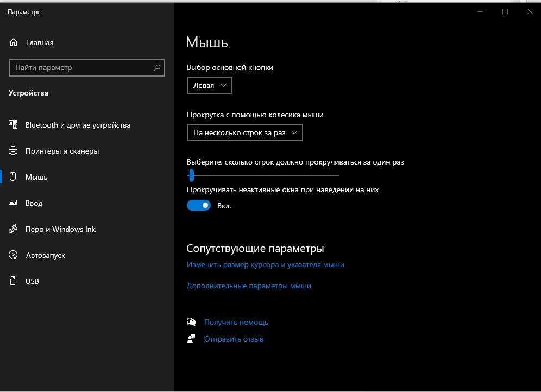Screen dimensions: 541x392
Task: Open the Левая primary button dropdown
Action: (x=209, y=85)
